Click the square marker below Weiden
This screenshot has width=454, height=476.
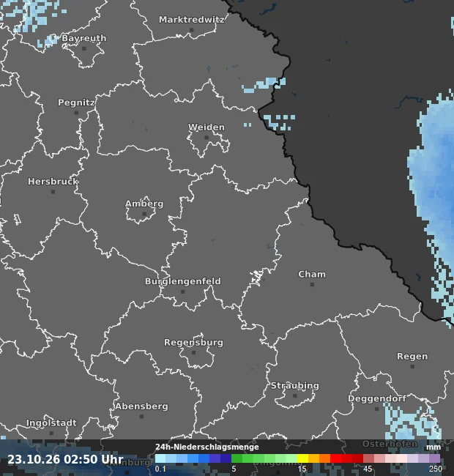click(x=206, y=137)
